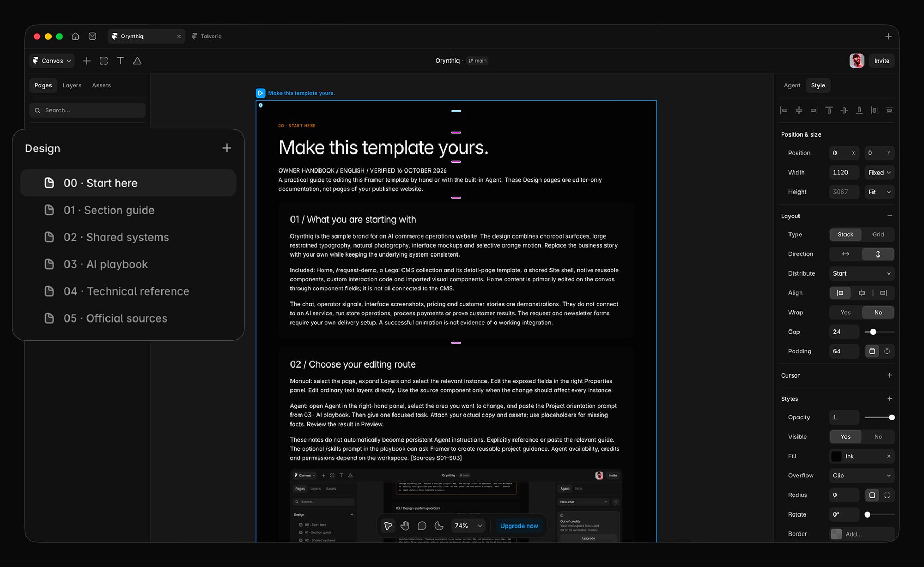Switch to the Agent tab
Viewport: 924px width, 567px height.
(x=792, y=85)
